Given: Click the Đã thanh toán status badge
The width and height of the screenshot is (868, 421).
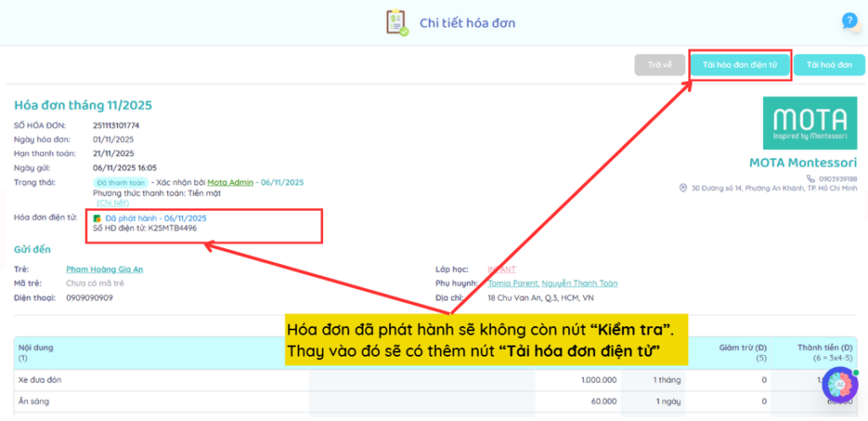Looking at the screenshot, I should (x=121, y=182).
